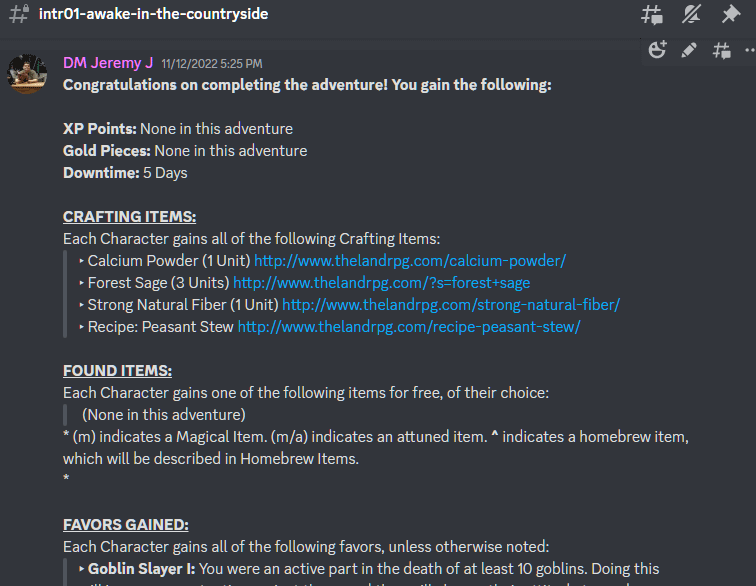This screenshot has height=586, width=756.
Task: Open the More options ellipsis on message
Action: pos(749,50)
